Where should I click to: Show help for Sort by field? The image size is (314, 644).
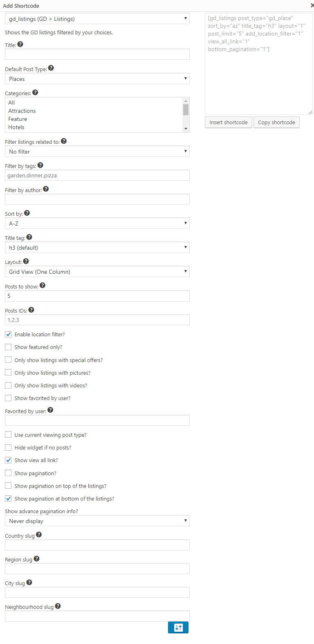point(27,213)
